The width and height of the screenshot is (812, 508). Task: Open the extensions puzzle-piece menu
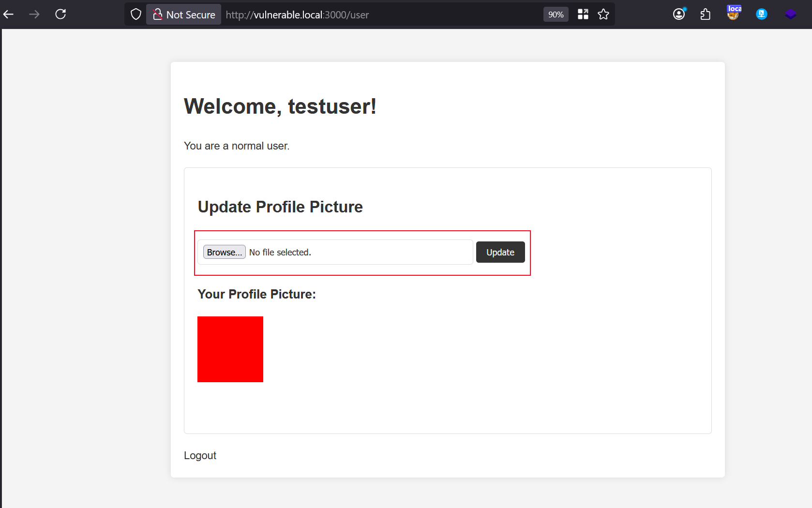point(706,15)
